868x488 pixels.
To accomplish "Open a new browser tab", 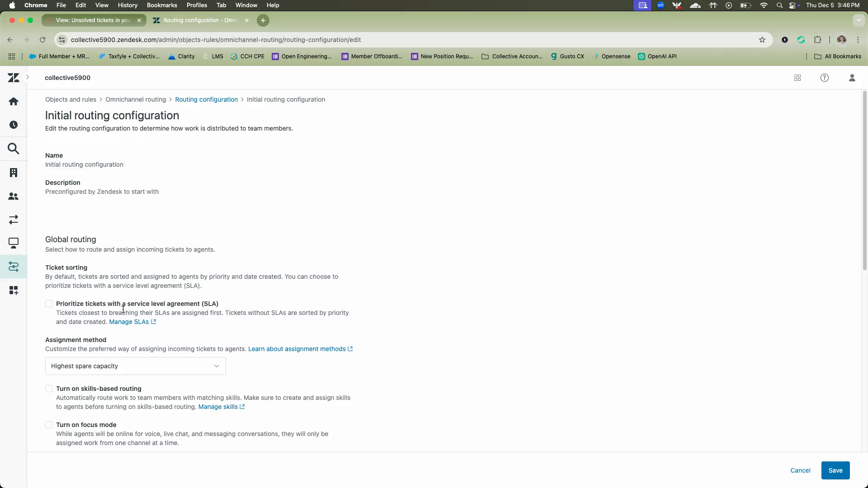I will (263, 20).
